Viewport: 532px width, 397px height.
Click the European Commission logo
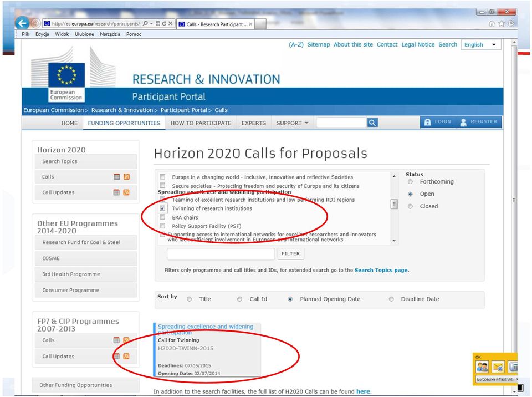click(66, 82)
